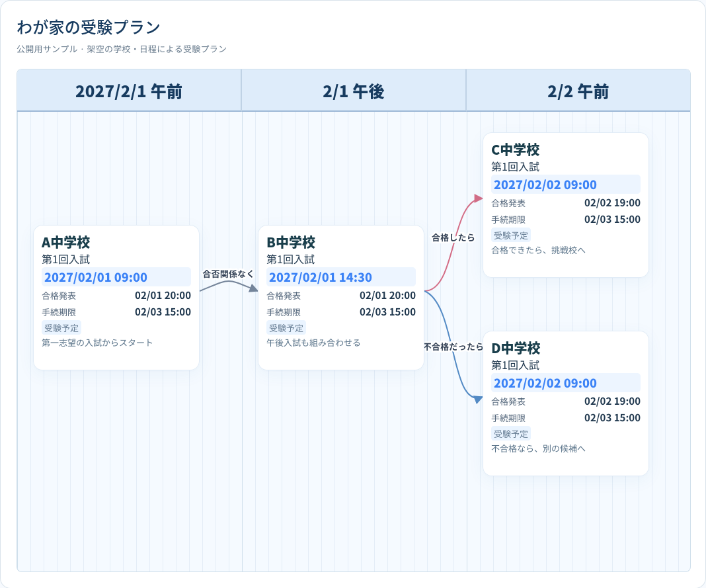
Task: Click 合格発表 label on C中学校 card
Action: click(508, 203)
